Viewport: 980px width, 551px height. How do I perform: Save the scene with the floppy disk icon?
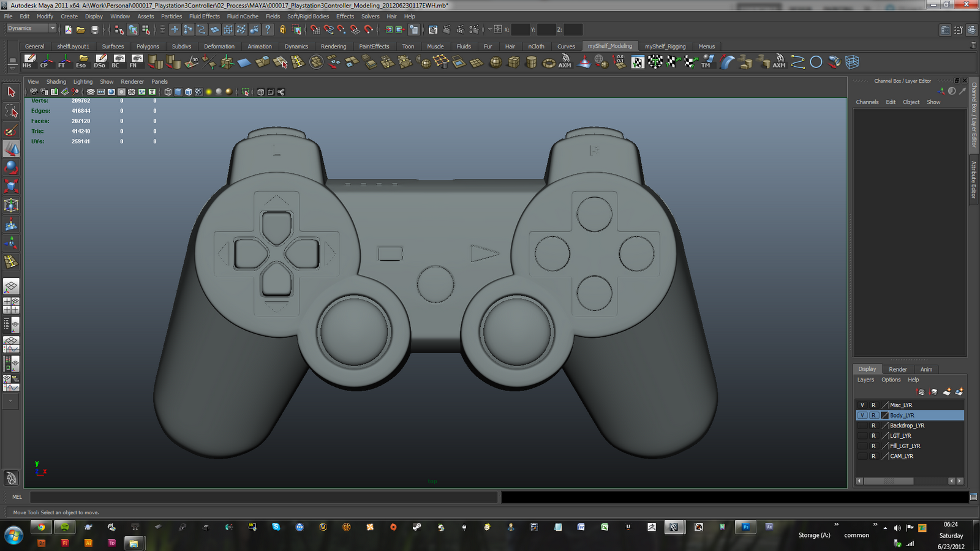(95, 29)
